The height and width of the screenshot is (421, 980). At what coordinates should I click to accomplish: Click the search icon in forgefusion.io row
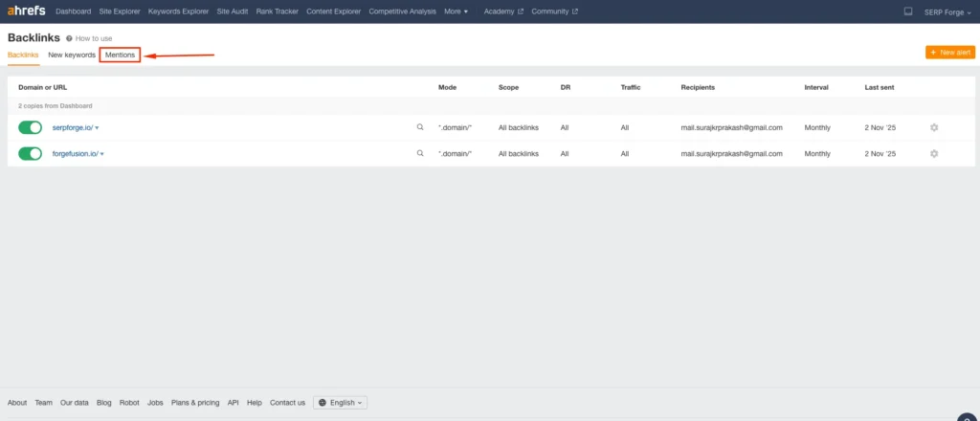(x=419, y=153)
